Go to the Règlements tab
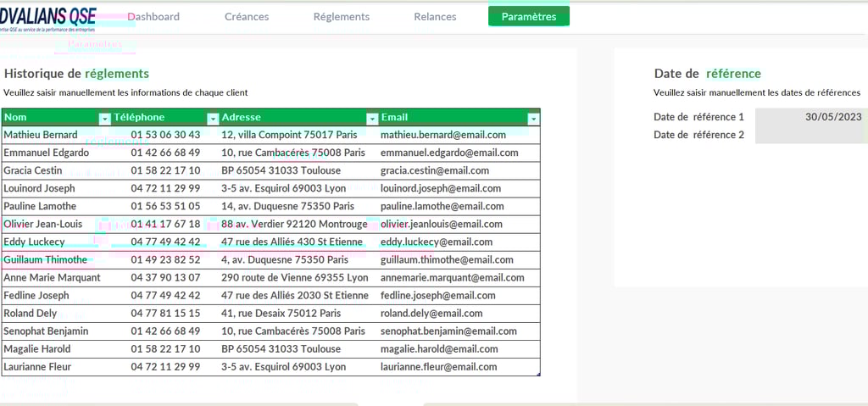Viewport: 868px width, 406px height. coord(341,17)
